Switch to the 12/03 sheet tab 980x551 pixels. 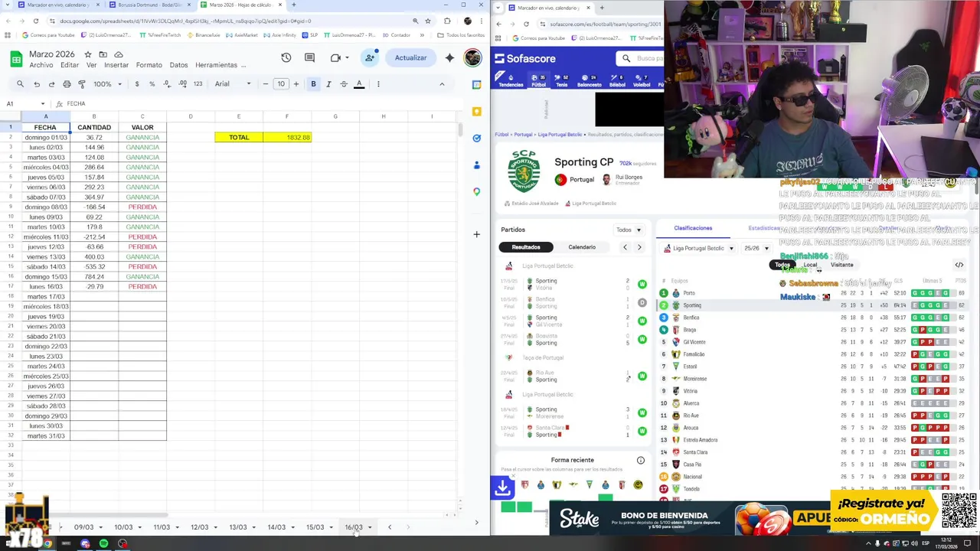click(199, 527)
